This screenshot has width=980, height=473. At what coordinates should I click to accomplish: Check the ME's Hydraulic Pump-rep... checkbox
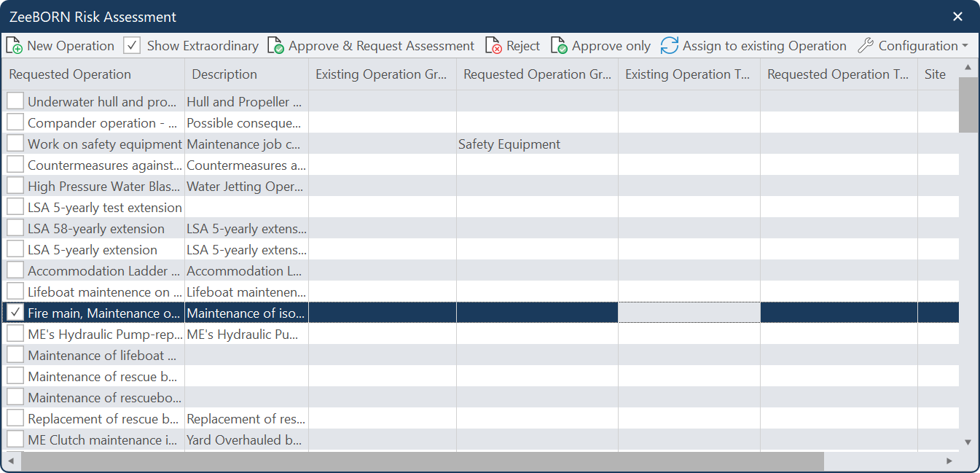click(x=15, y=334)
